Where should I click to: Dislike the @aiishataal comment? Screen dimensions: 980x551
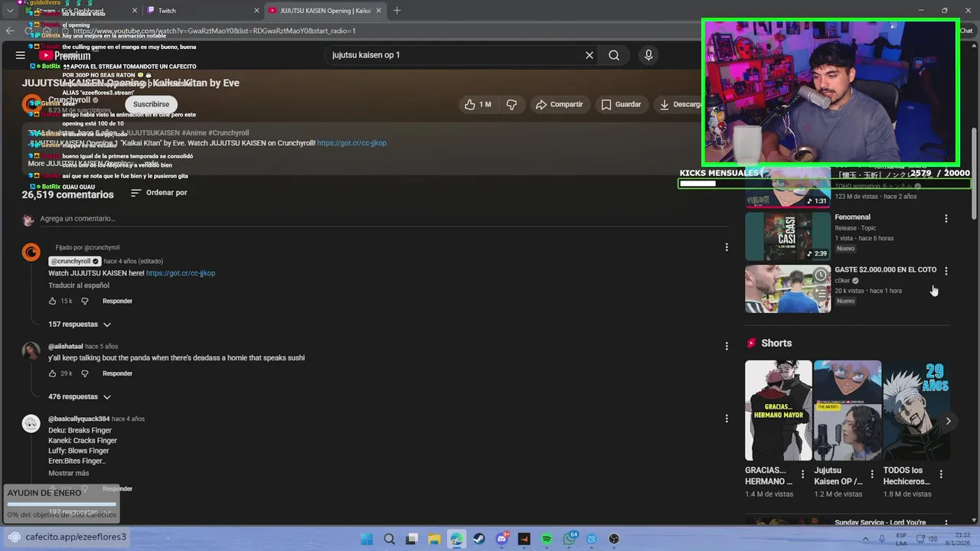click(85, 373)
